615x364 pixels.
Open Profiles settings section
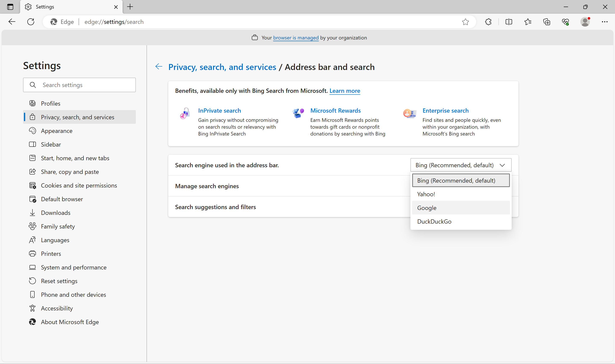pyautogui.click(x=79, y=103)
